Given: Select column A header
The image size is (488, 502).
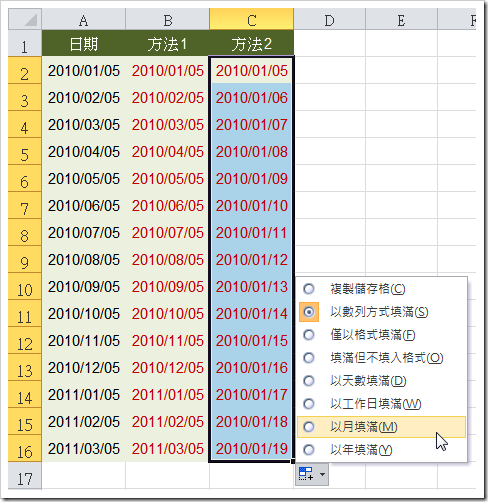Looking at the screenshot, I should [x=84, y=19].
